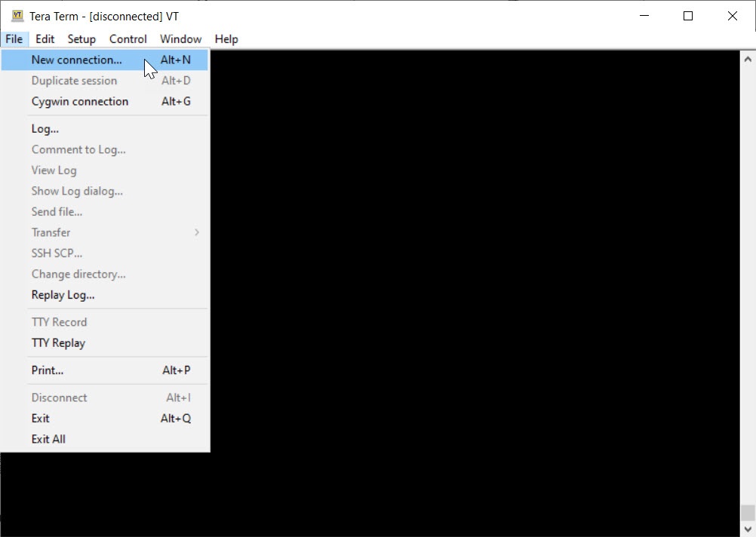Viewport: 756px width, 537px height.
Task: Select Exit All menu item
Action: coord(48,439)
